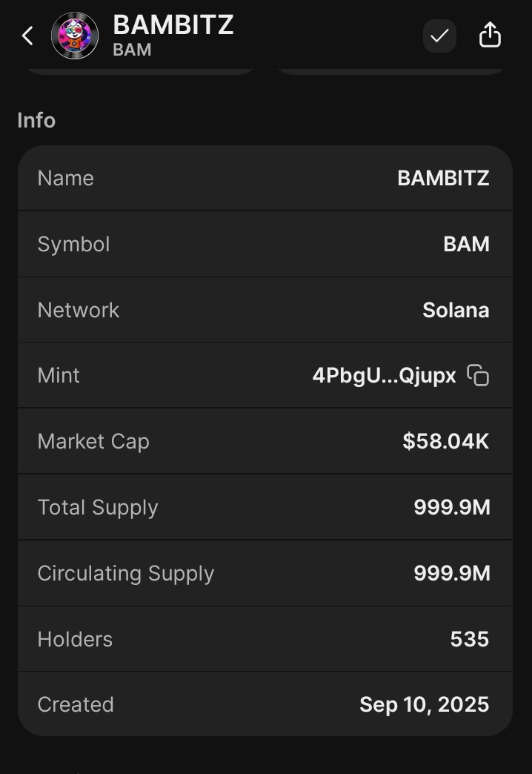This screenshot has width=532, height=774.
Task: Tap the Holders count 535
Action: (x=469, y=639)
